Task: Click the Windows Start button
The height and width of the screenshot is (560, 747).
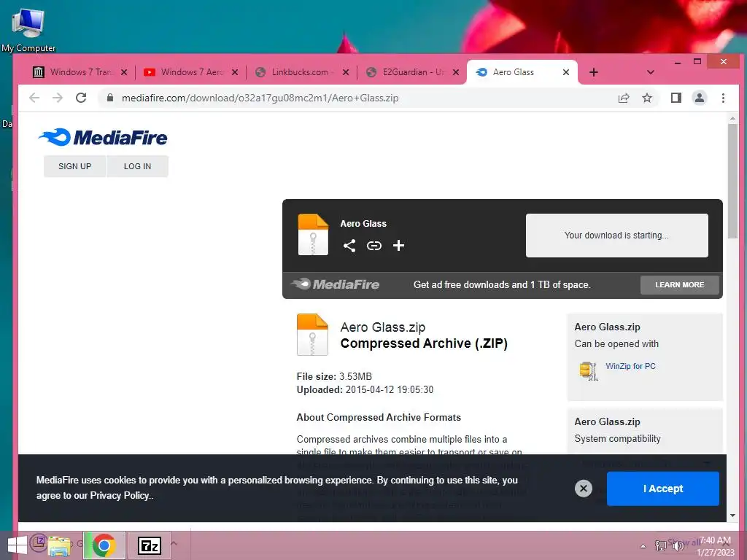Action: (17, 545)
